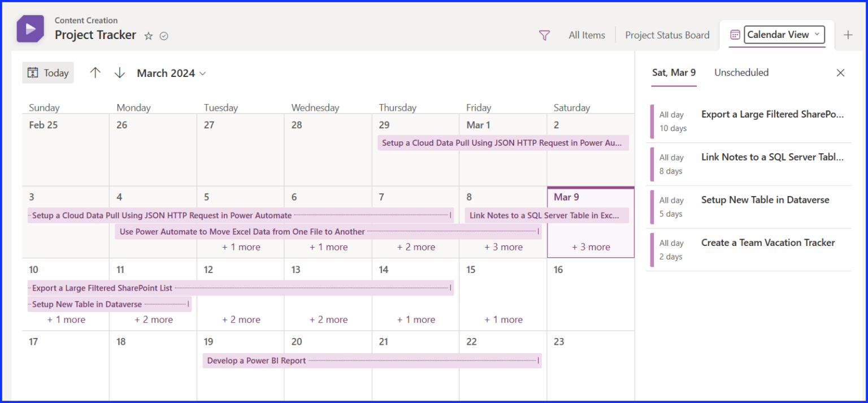Click the verified checkmark next to Project Tracker
The height and width of the screenshot is (403, 868).
click(163, 36)
